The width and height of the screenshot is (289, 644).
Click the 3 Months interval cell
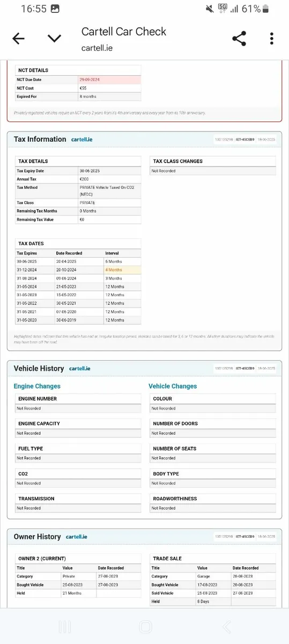point(122,278)
